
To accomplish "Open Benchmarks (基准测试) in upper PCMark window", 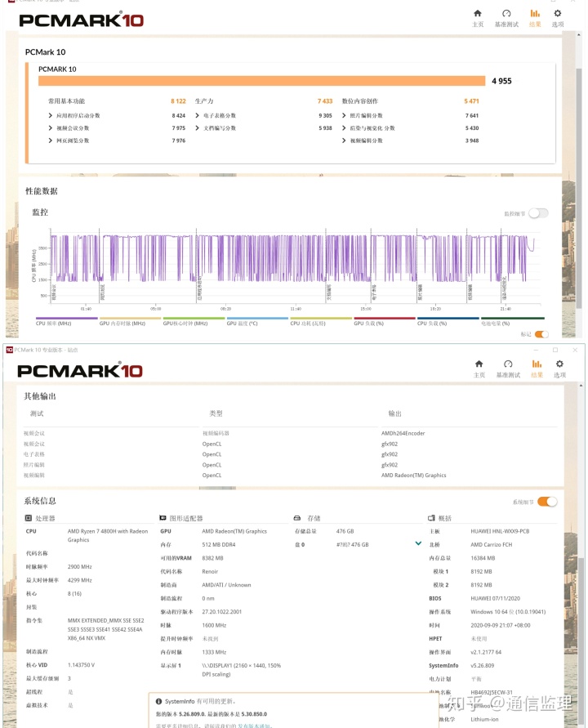I will [506, 18].
